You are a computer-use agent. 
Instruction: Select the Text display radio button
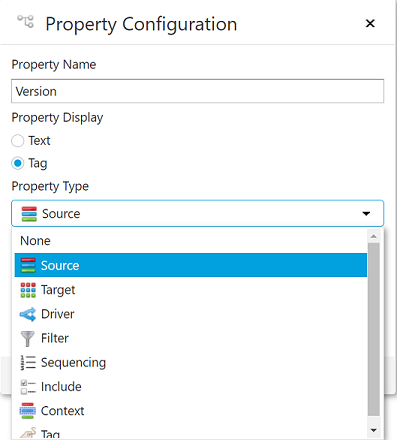point(18,141)
